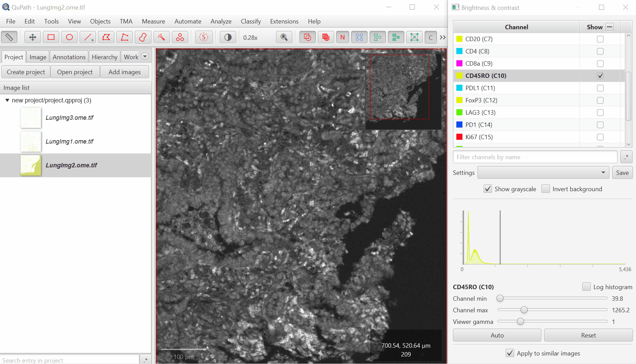This screenshot has height=364, width=636.
Task: Collapse the new project/project.qpproj tree node
Action: tap(7, 100)
